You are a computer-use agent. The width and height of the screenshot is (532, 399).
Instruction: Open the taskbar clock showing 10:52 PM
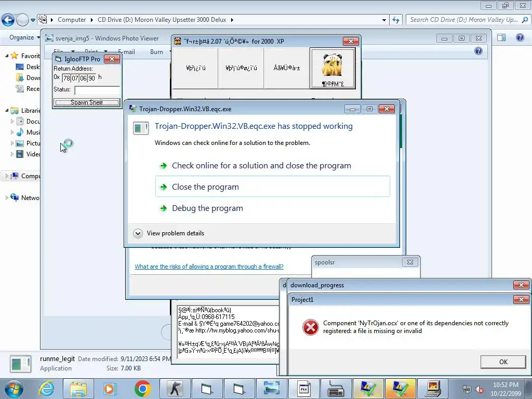click(x=506, y=389)
